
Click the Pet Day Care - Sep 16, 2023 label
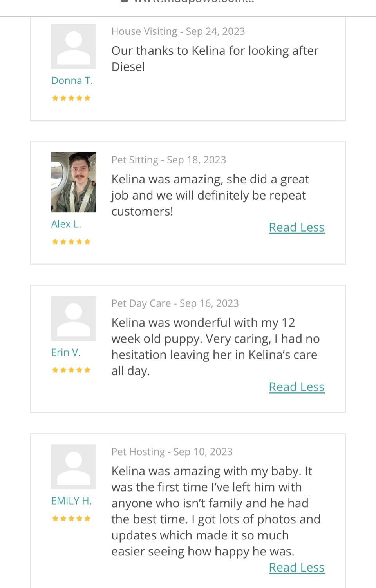(175, 303)
